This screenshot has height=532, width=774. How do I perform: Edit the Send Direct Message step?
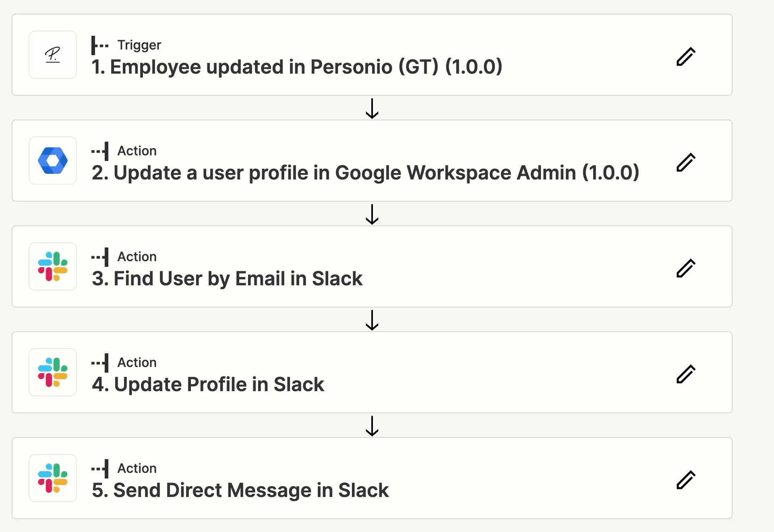pyautogui.click(x=686, y=480)
